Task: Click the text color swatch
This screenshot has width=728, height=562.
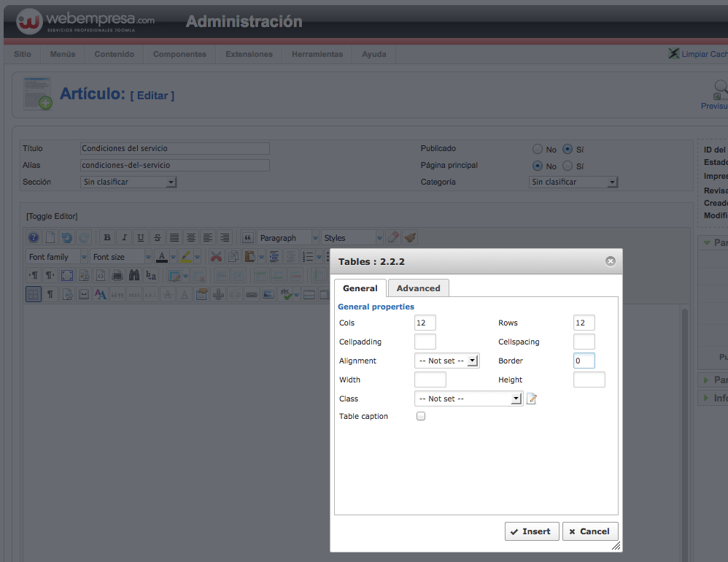Action: tap(161, 256)
